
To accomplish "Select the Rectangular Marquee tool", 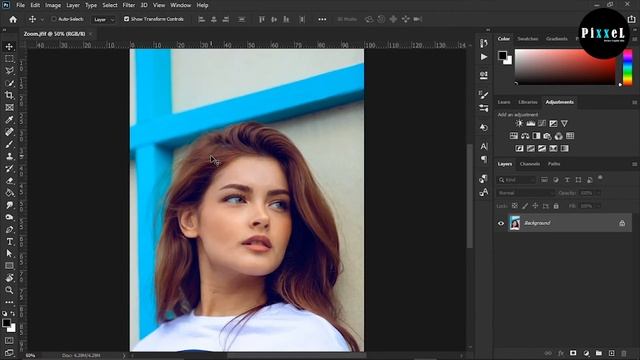I will [x=9, y=59].
